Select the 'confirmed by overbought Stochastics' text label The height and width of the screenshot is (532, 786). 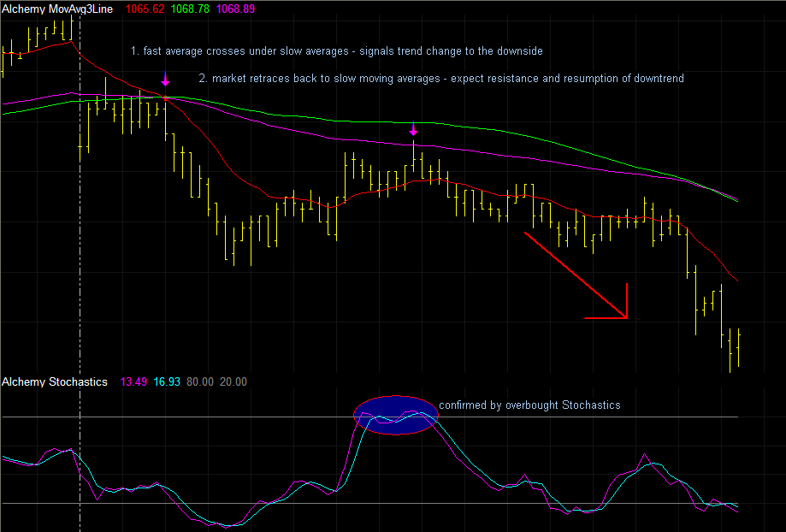pos(529,405)
